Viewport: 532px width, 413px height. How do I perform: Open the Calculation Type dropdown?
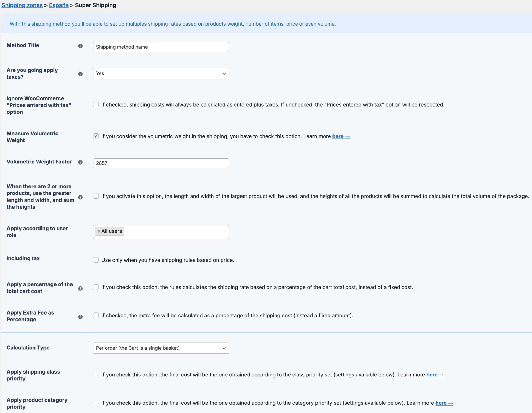[161, 348]
